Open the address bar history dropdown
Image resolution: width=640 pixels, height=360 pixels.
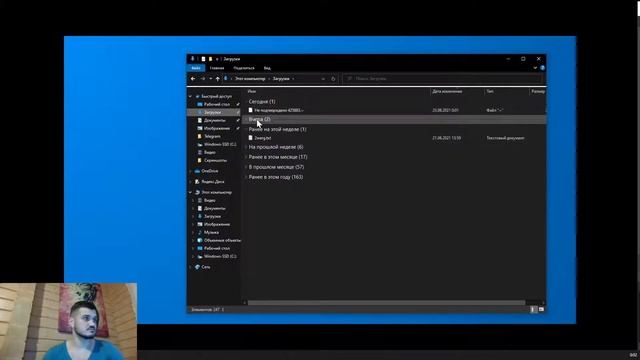[x=323, y=79]
